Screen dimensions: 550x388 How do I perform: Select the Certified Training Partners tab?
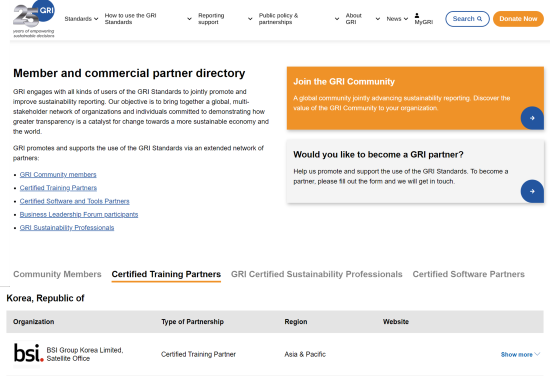coord(166,274)
